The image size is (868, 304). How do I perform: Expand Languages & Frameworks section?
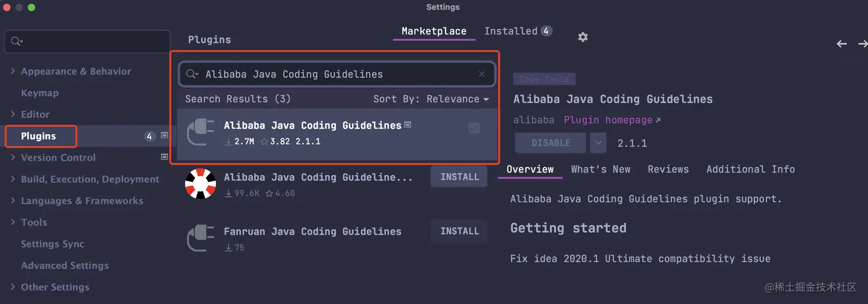point(13,201)
